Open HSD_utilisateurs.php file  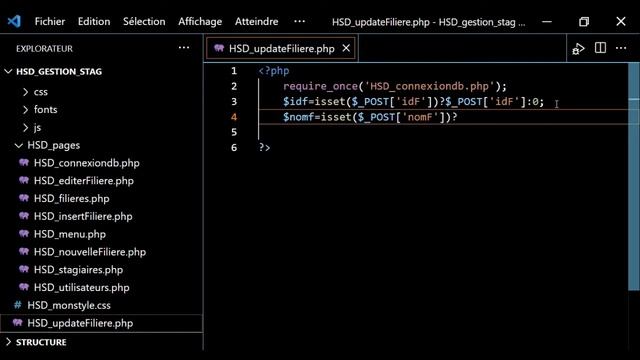[101, 287]
